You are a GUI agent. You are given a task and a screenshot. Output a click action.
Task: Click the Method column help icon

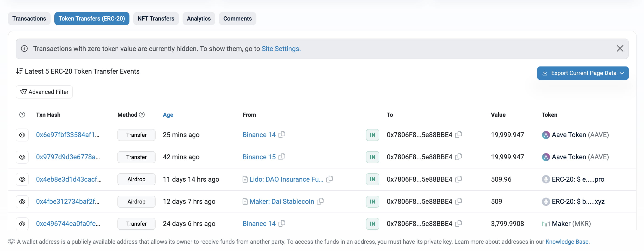[142, 114]
